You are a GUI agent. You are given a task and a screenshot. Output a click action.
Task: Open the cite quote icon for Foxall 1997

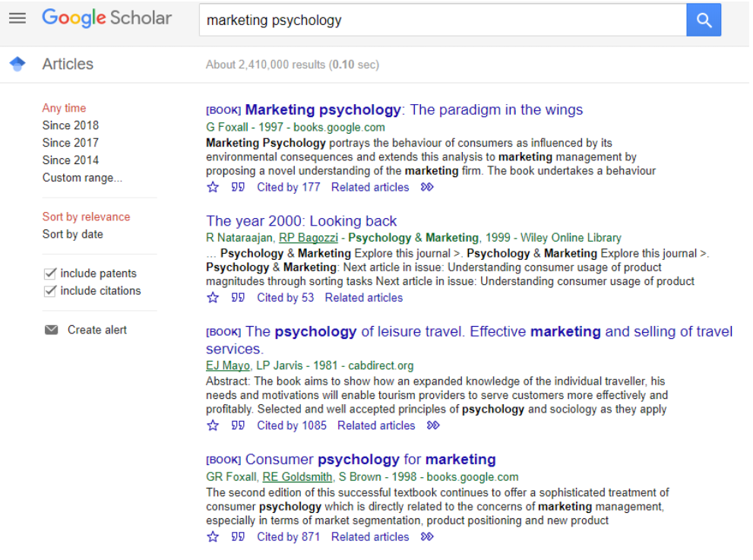[x=238, y=188]
